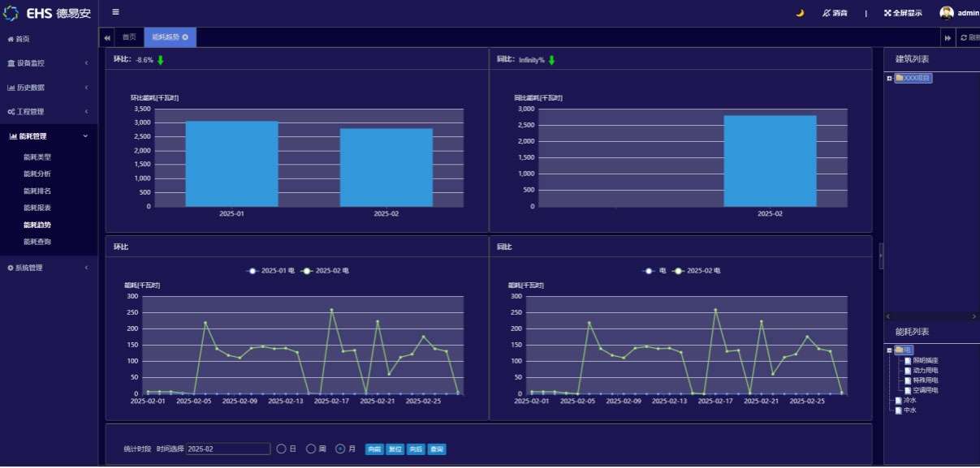Close the 能耗趋势 tab
Screen dimensions: 980x468
click(186, 37)
